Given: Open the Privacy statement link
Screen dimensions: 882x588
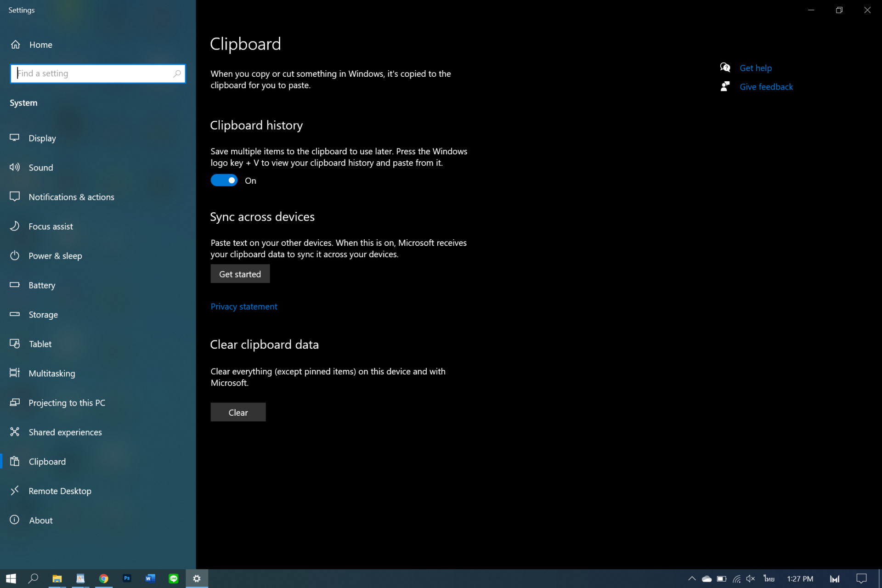Looking at the screenshot, I should 243,306.
